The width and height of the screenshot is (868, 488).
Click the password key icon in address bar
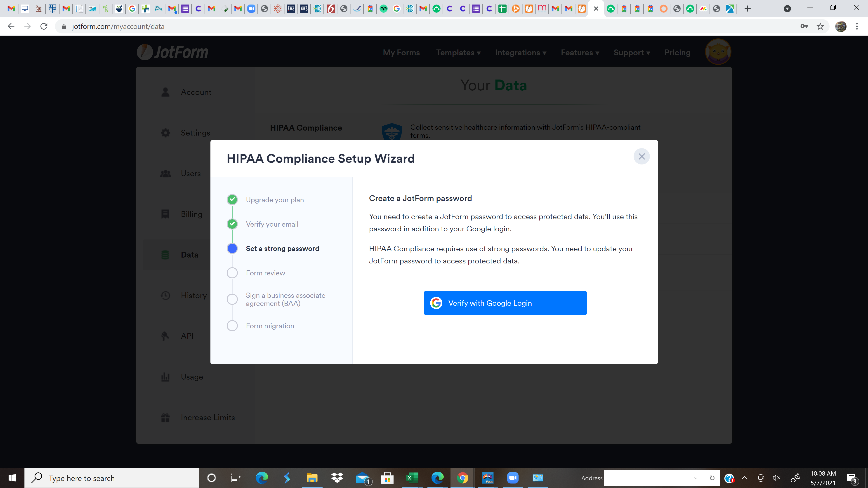804,26
